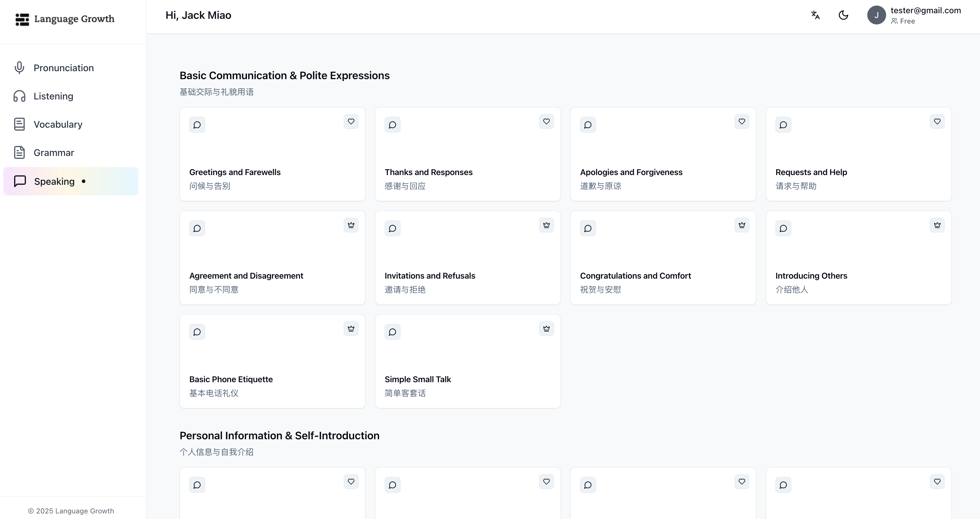Click chat bubble icon on Simple Small Talk
Image resolution: width=980 pixels, height=519 pixels.
392,332
